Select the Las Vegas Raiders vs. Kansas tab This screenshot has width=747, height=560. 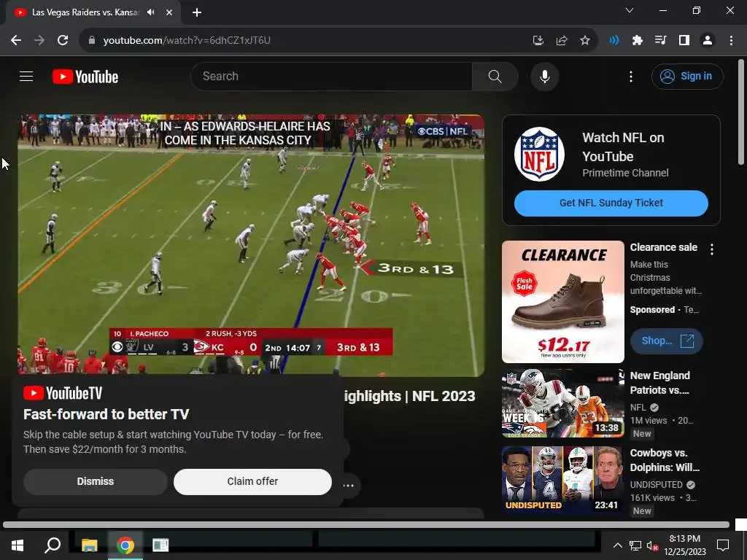pos(93,12)
